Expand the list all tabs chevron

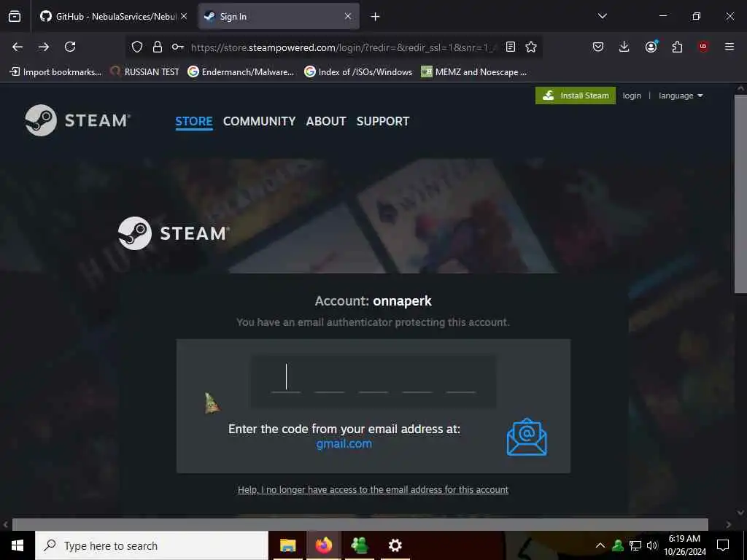pyautogui.click(x=602, y=16)
